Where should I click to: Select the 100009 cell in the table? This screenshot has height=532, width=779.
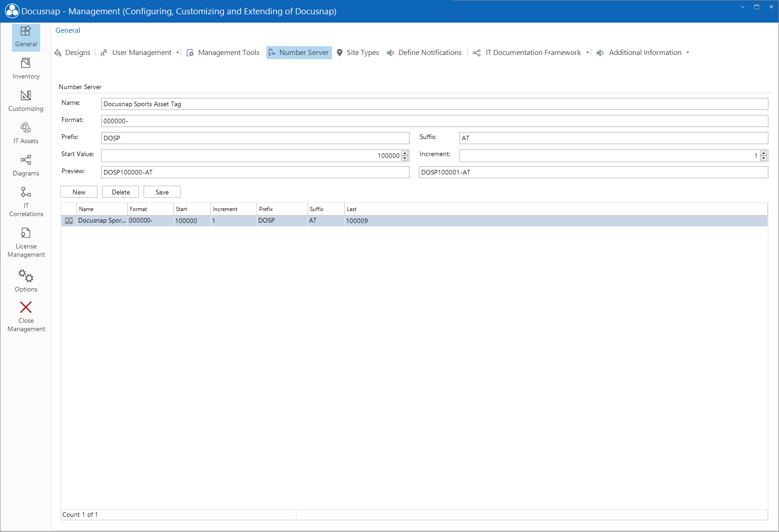[x=556, y=221]
